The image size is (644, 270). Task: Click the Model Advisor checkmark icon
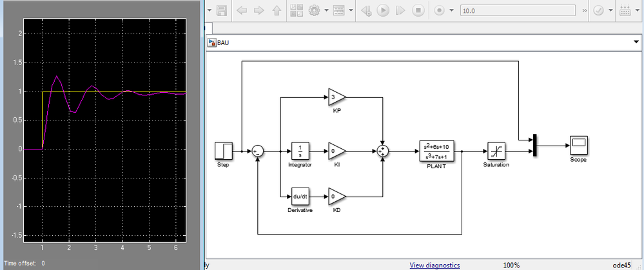(x=598, y=11)
